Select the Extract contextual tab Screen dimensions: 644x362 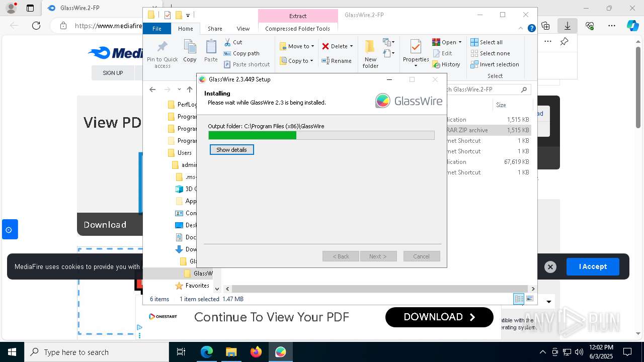coord(298,16)
